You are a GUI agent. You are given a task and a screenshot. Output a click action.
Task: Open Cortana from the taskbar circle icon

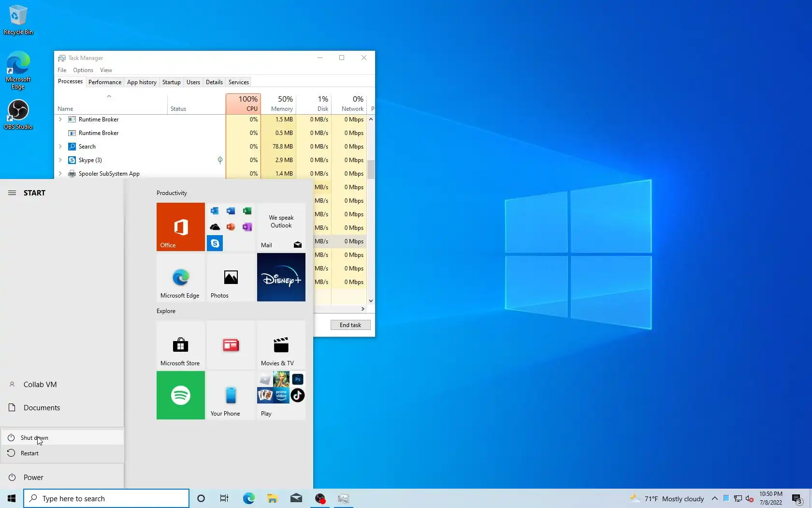coord(201,498)
